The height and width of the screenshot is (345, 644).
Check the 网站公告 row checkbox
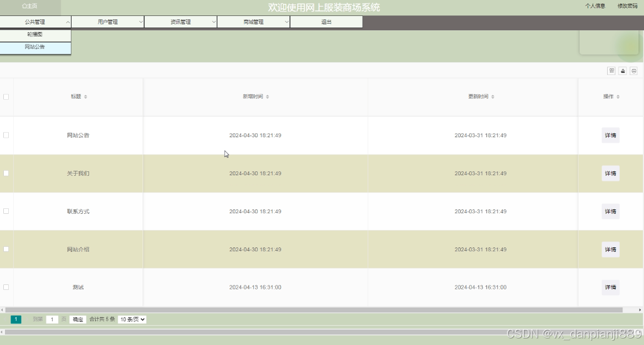[6, 135]
